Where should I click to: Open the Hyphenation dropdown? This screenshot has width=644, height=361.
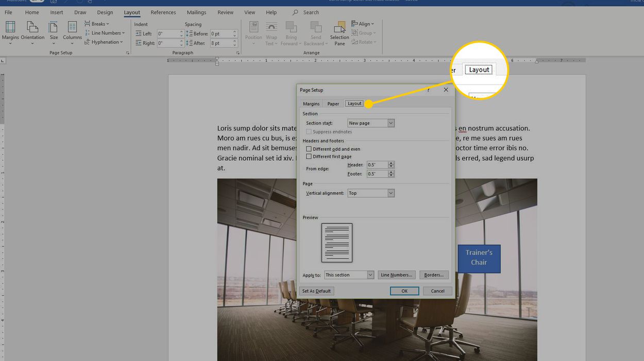coord(104,42)
